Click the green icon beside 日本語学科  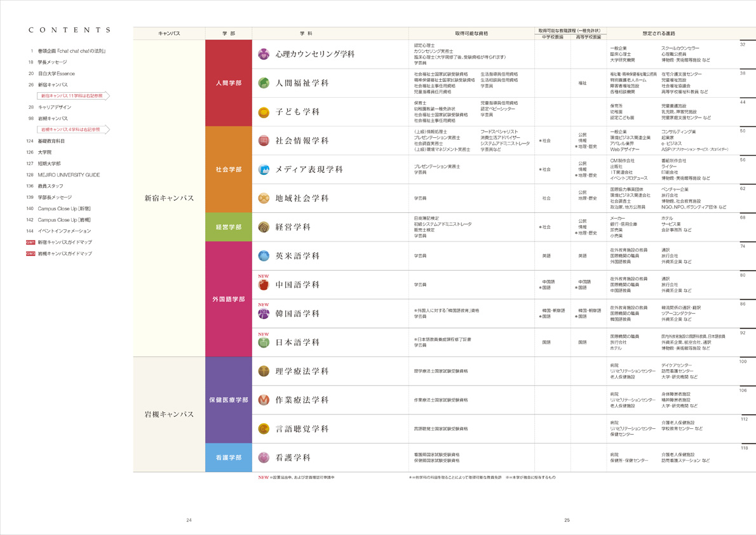click(x=263, y=342)
